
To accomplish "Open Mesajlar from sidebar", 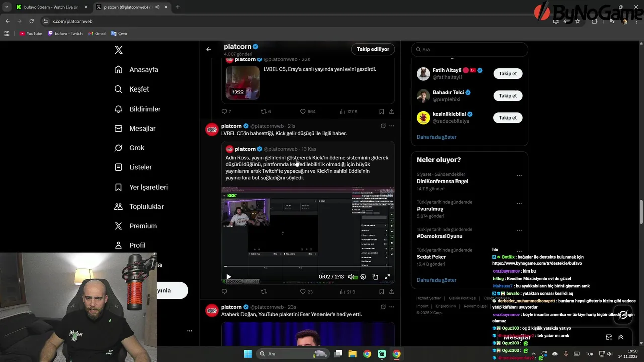I will (x=135, y=128).
